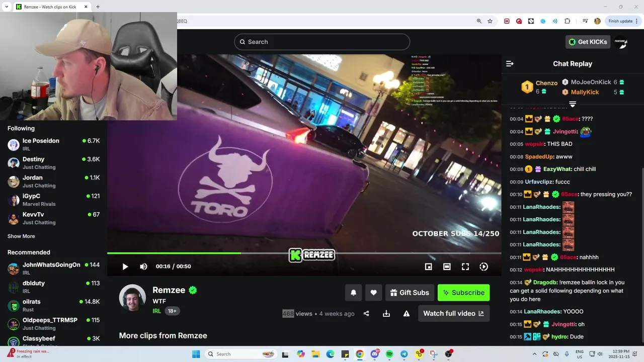
Task: Open a new browser tab
Action: tap(98, 7)
